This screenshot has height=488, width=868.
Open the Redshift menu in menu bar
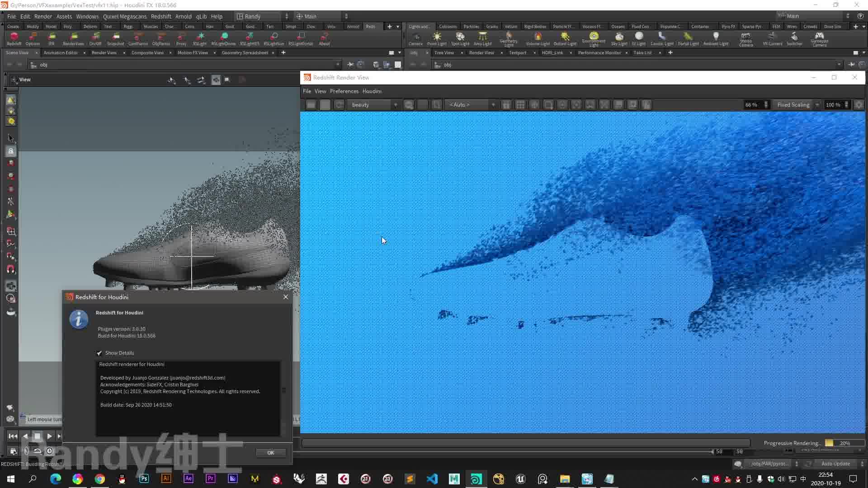click(x=160, y=16)
